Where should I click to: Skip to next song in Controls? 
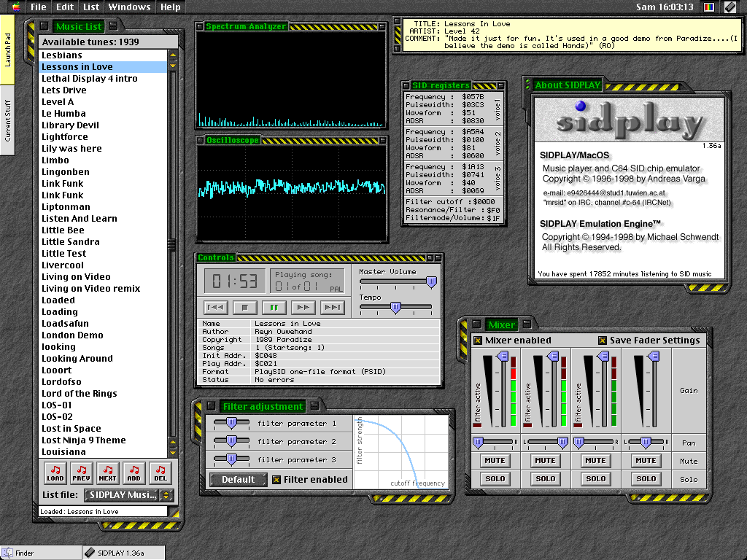pos(332,307)
